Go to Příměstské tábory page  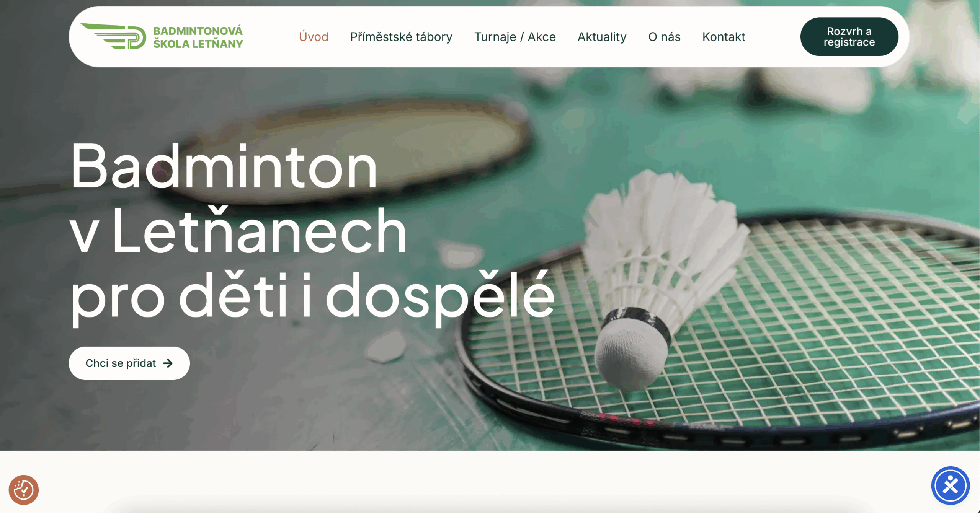click(401, 37)
